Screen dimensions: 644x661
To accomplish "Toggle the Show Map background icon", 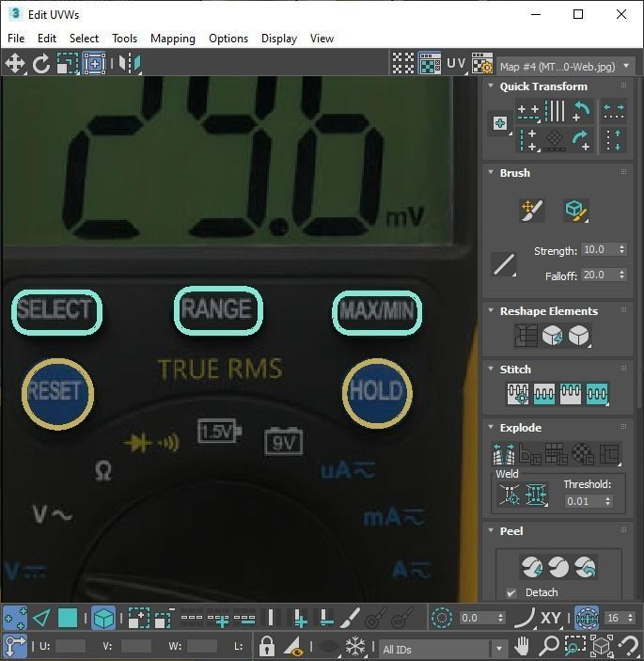I will [x=430, y=64].
